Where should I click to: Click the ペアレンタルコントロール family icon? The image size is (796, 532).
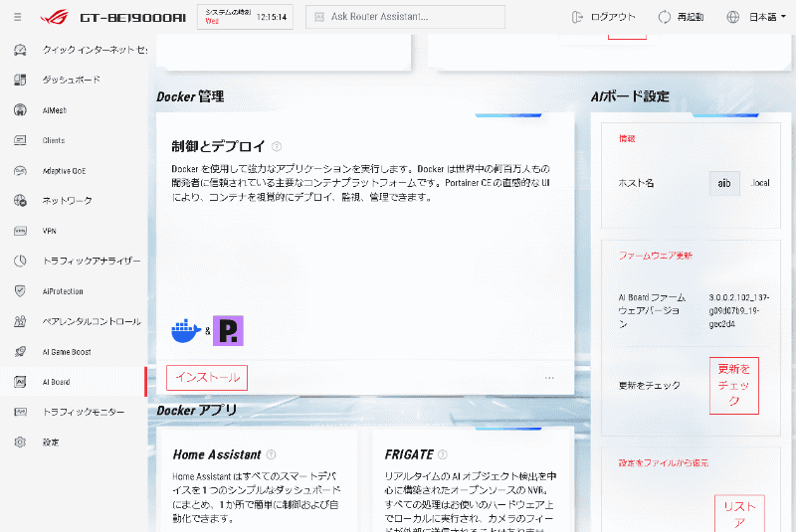click(20, 321)
